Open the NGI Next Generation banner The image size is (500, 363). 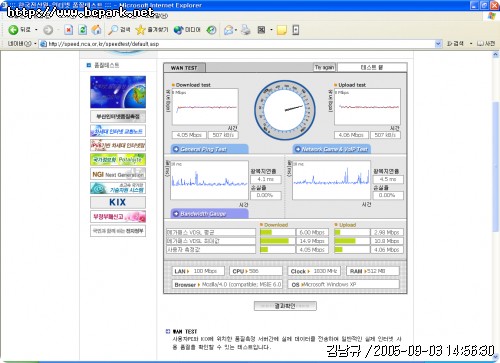click(x=118, y=174)
